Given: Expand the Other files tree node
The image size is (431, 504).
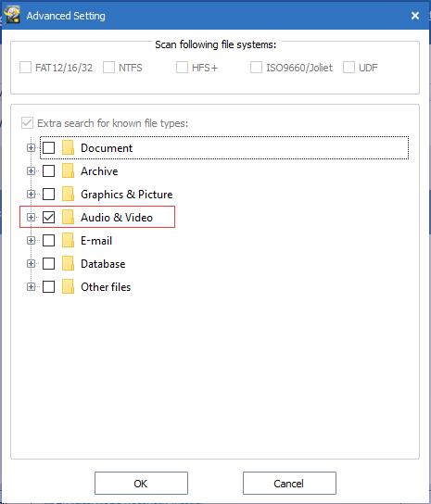Looking at the screenshot, I should (31, 286).
